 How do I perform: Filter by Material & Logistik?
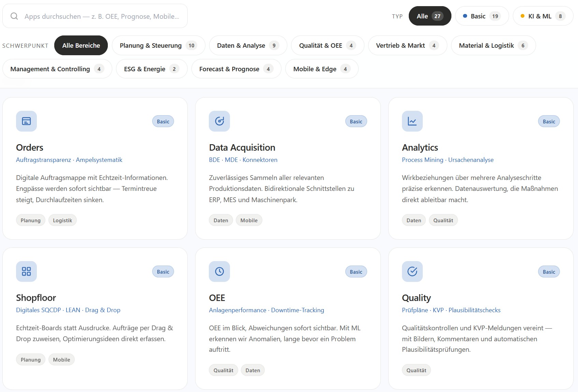(493, 45)
